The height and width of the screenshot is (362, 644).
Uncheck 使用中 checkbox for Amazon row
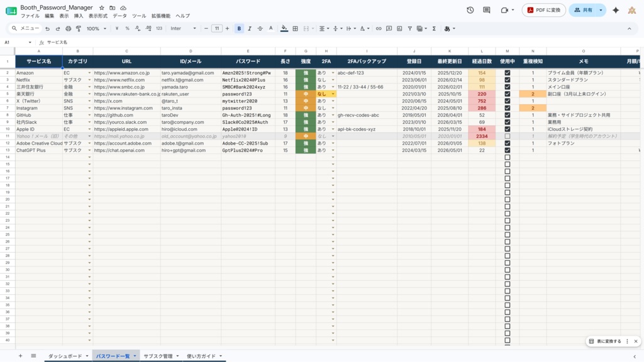click(508, 73)
